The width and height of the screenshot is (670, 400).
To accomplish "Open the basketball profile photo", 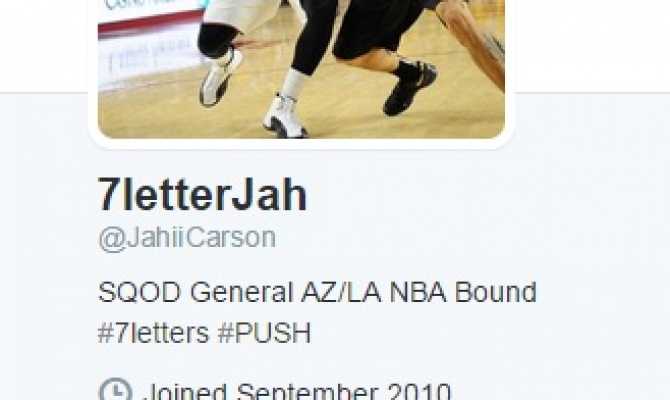I will coord(301,69).
